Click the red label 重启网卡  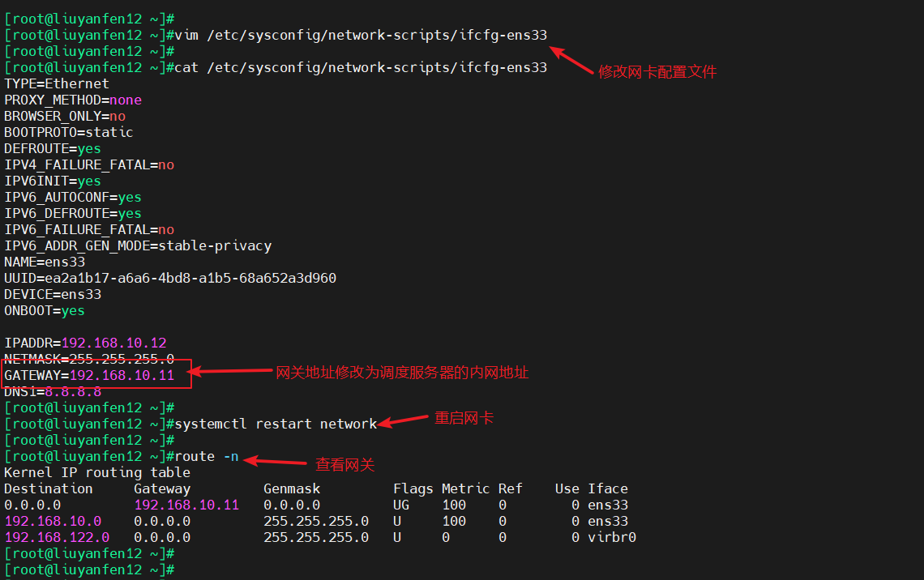(x=464, y=418)
